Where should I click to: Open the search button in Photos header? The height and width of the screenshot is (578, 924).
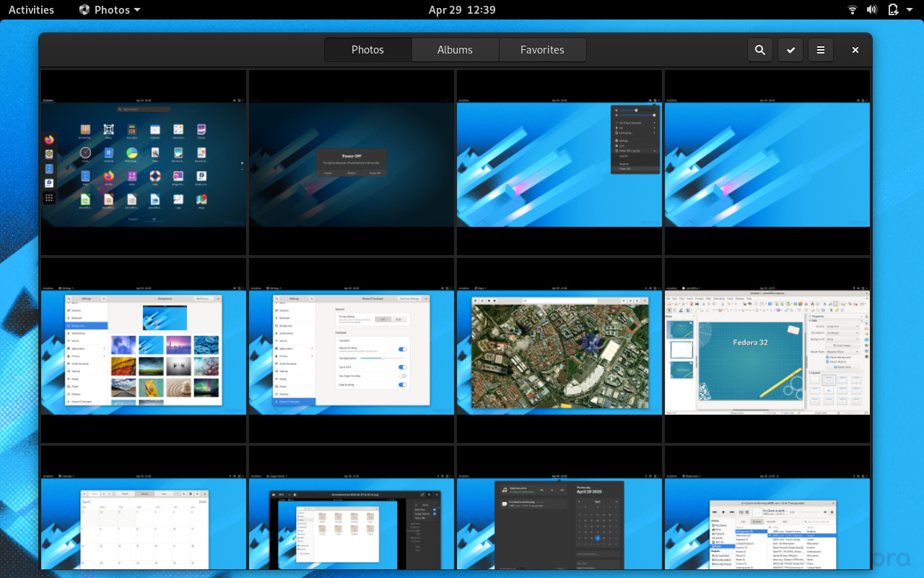(760, 50)
